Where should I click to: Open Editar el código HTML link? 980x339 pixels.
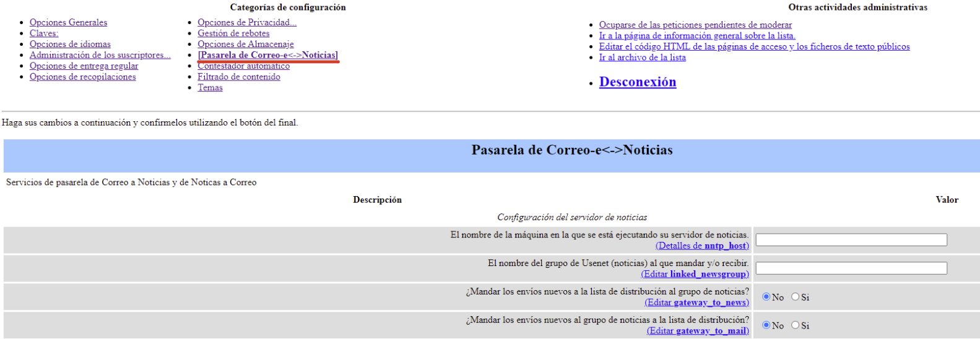click(x=754, y=46)
